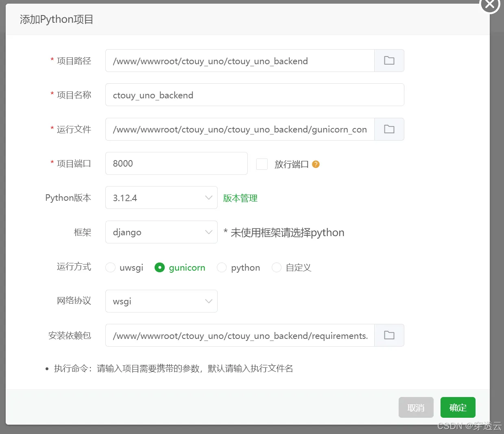Click the 确定 button

coord(458,407)
